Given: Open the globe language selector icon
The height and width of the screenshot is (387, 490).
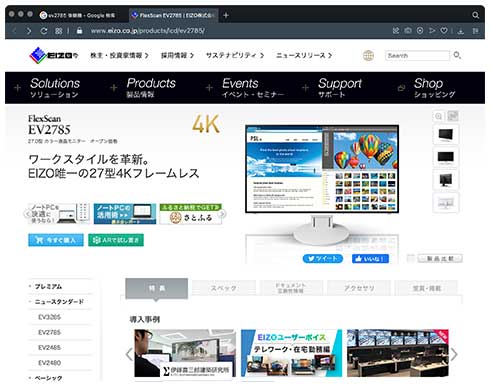Looking at the screenshot, I should tap(368, 55).
